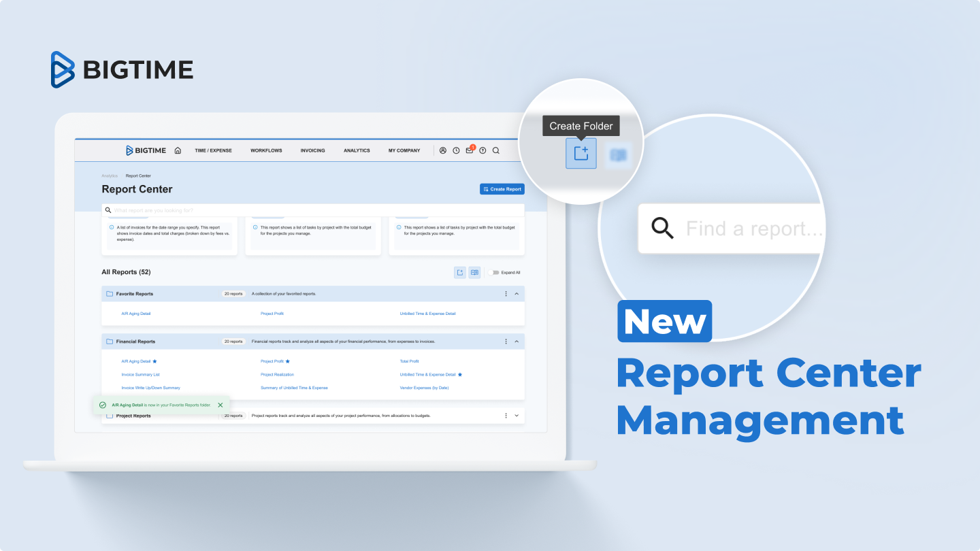Image resolution: width=980 pixels, height=551 pixels.
Task: Collapse the Favorite Reports folder chevron
Action: [517, 294]
